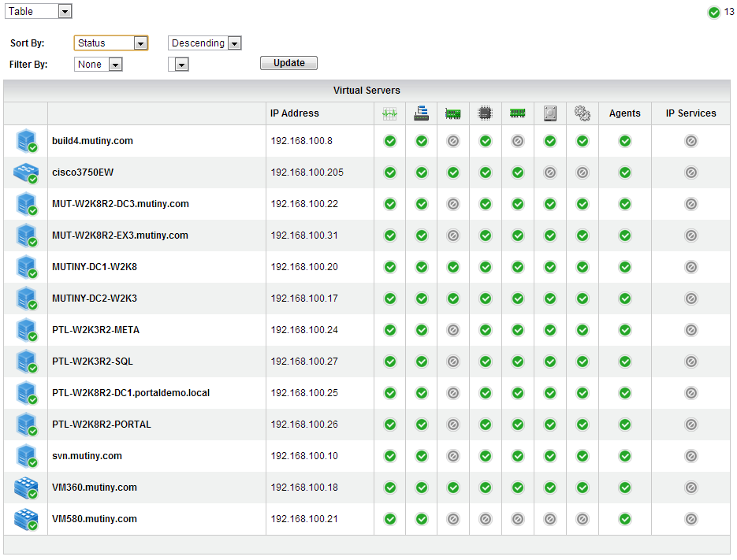737x560 pixels.
Task: Click the PTL-W2K3R2-SQL server icon
Action: coord(26,362)
